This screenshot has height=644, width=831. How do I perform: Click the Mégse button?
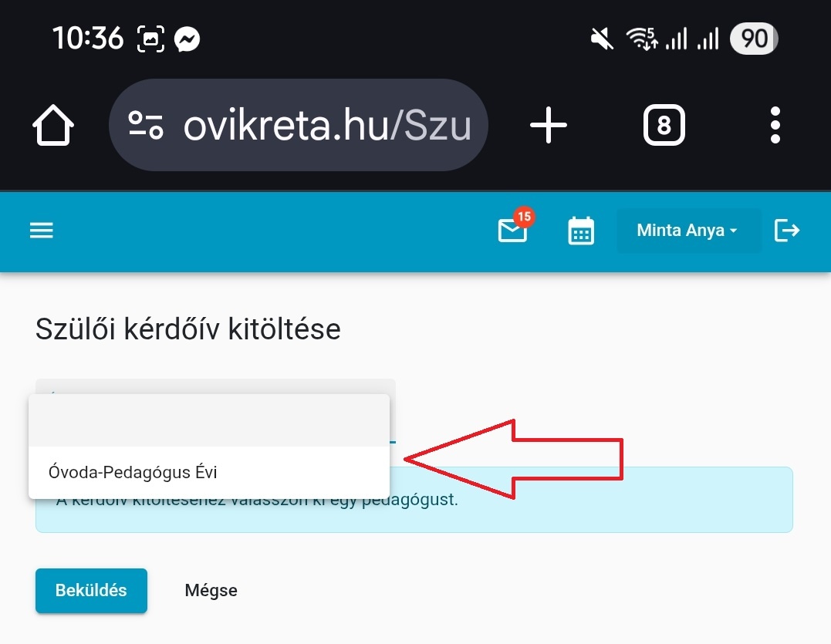tap(211, 591)
